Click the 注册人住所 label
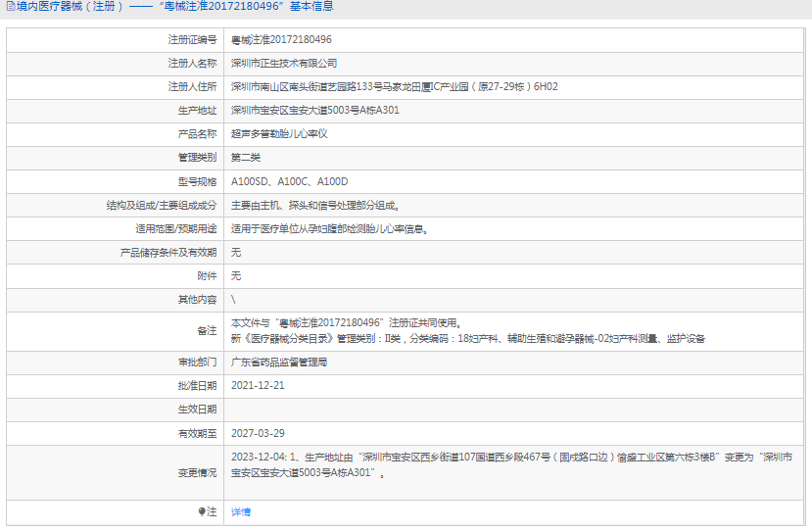The image size is (812, 532). [x=192, y=86]
